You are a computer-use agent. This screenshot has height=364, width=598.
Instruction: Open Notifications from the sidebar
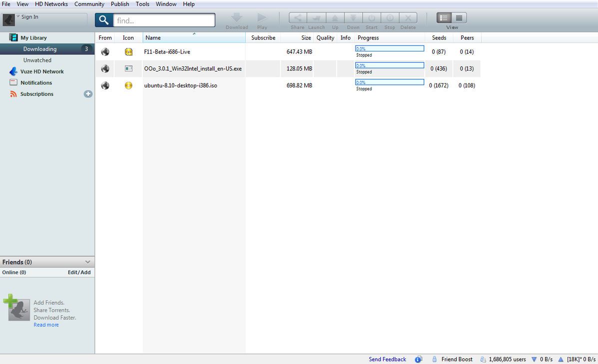coord(35,82)
